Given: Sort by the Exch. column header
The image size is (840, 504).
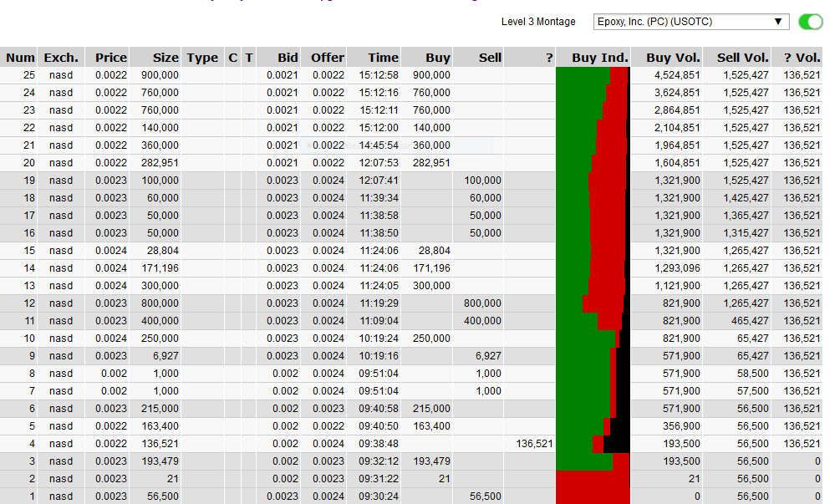Looking at the screenshot, I should point(61,58).
